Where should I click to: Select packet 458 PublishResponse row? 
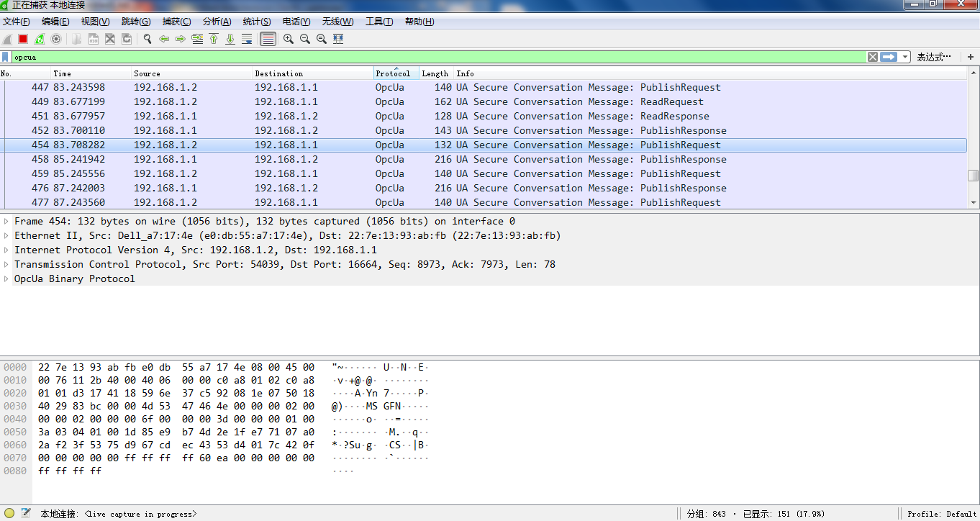click(x=484, y=159)
